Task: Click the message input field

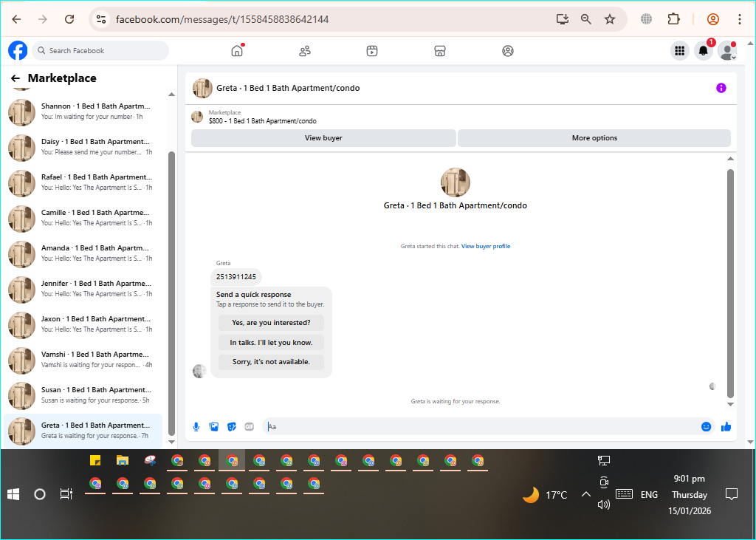Action: [480, 426]
